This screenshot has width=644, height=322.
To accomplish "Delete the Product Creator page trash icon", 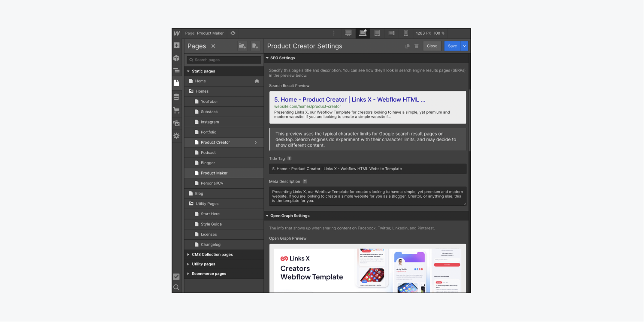I will click(416, 46).
